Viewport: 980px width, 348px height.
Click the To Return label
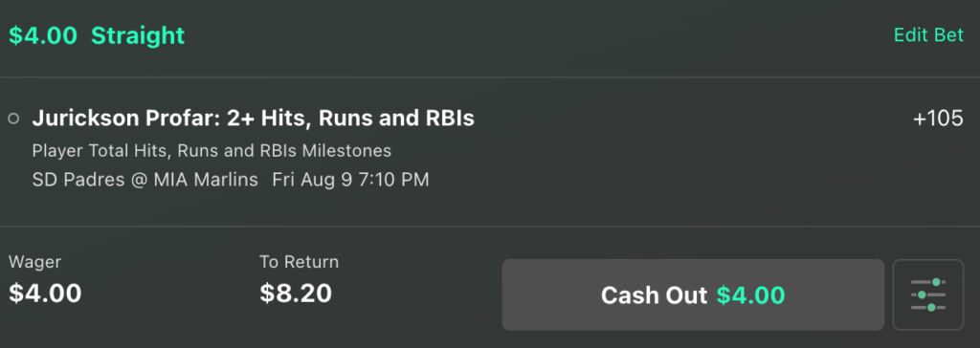(300, 262)
